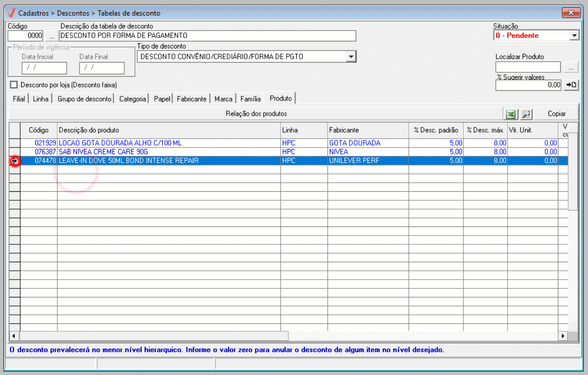Open the Código lookup ellipsis button
This screenshot has height=375, width=588.
[51, 36]
